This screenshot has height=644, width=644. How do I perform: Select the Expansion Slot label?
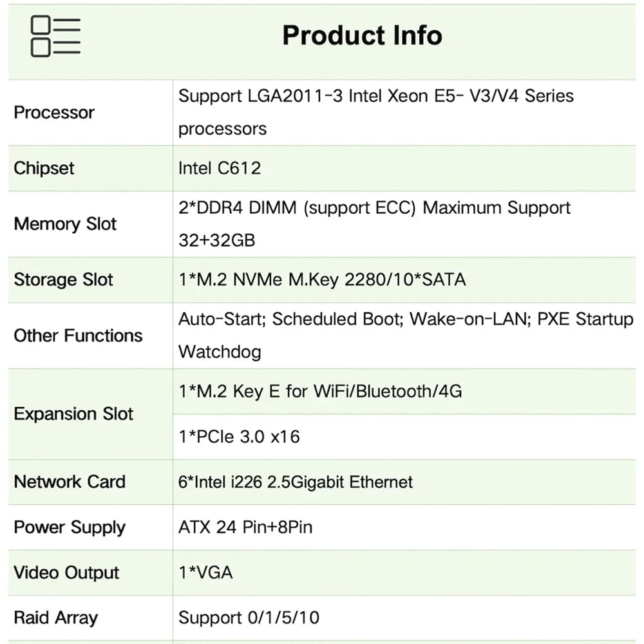[x=73, y=413]
